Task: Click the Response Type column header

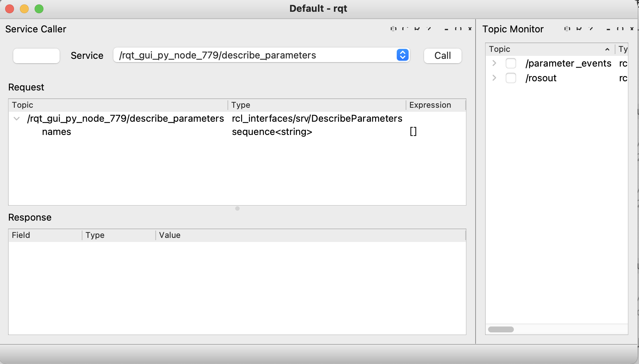Action: (119, 235)
